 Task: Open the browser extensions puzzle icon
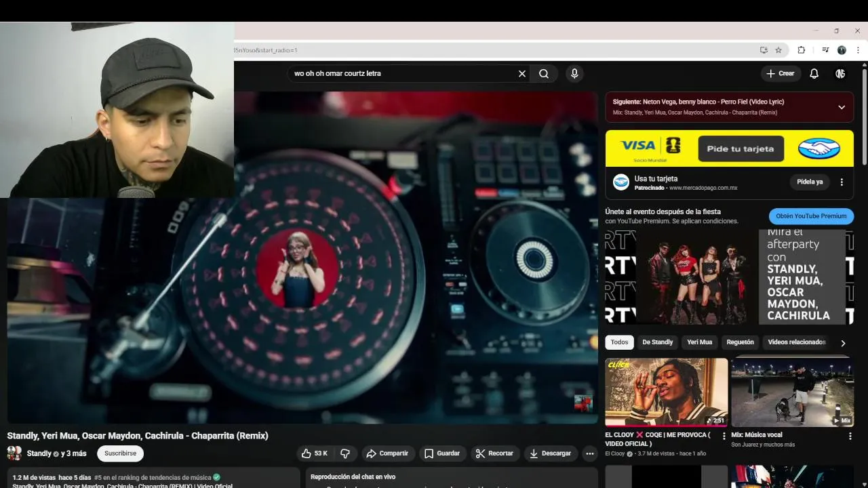pos(801,50)
